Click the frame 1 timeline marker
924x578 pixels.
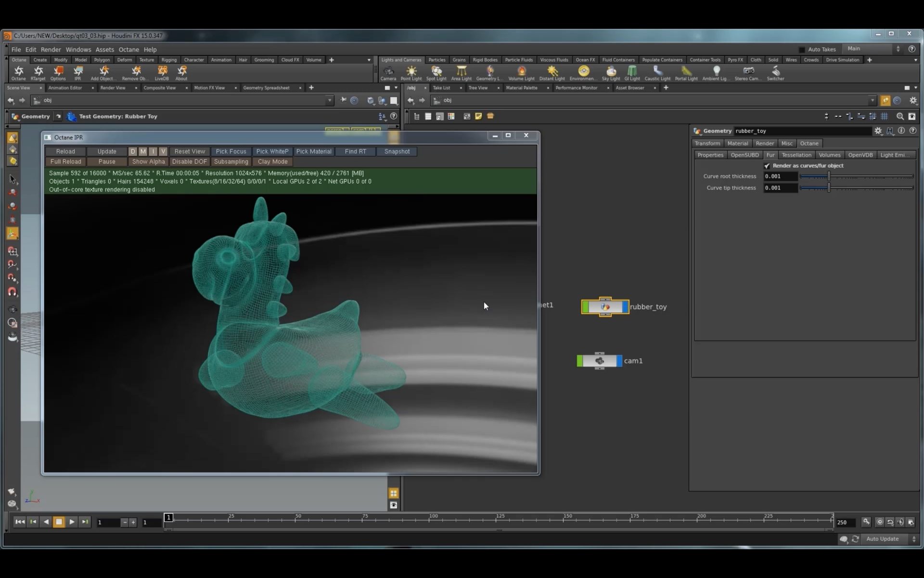(168, 517)
